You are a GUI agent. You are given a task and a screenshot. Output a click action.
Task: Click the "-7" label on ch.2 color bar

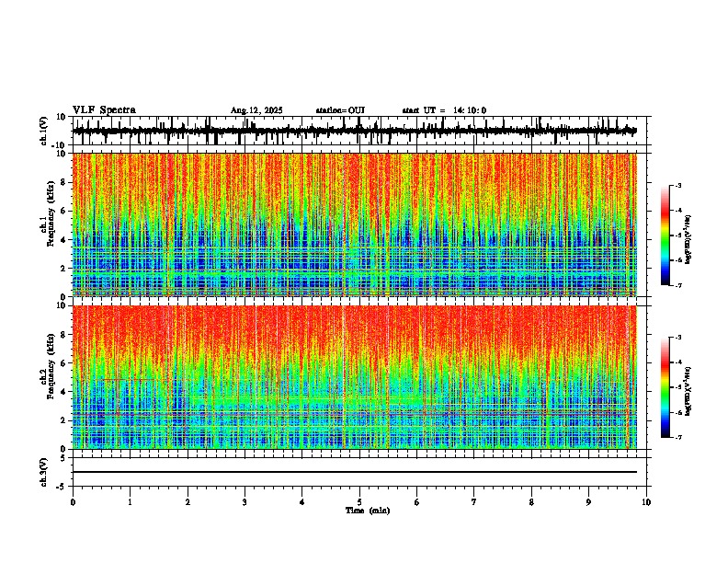[x=678, y=437]
